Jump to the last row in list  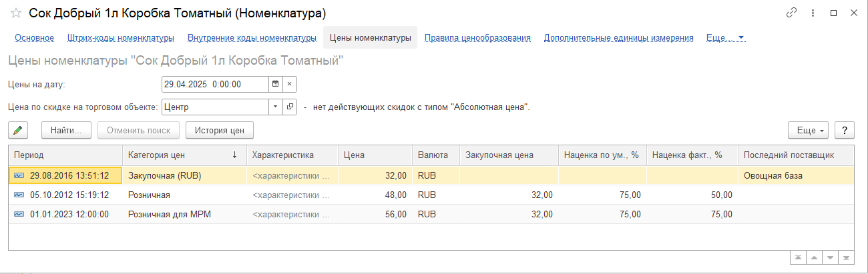847,258
